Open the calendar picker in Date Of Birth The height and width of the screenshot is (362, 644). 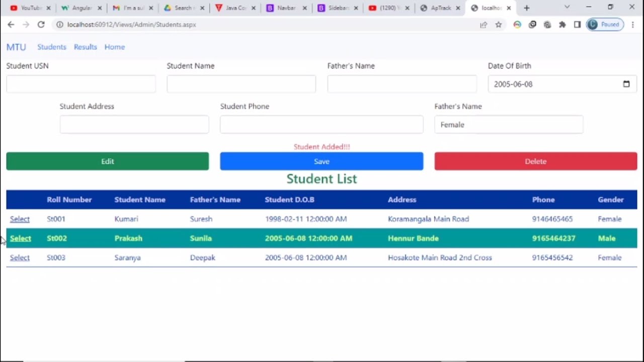pos(626,84)
